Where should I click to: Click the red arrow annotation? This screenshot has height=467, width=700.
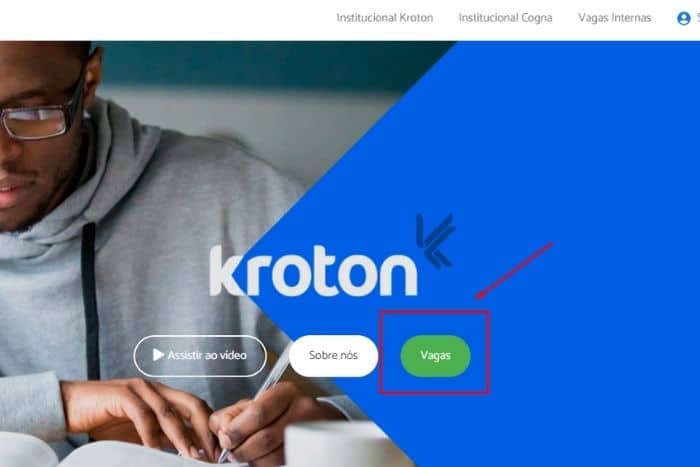[x=515, y=271]
